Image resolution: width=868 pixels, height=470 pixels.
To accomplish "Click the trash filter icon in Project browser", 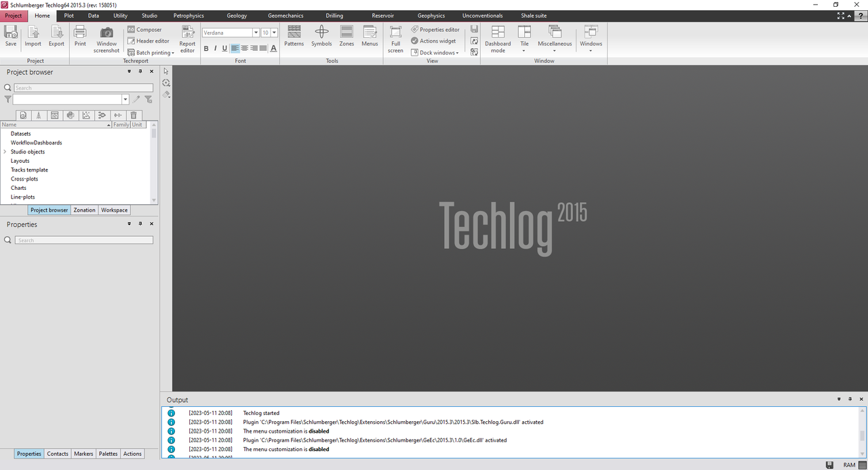I will [x=134, y=115].
